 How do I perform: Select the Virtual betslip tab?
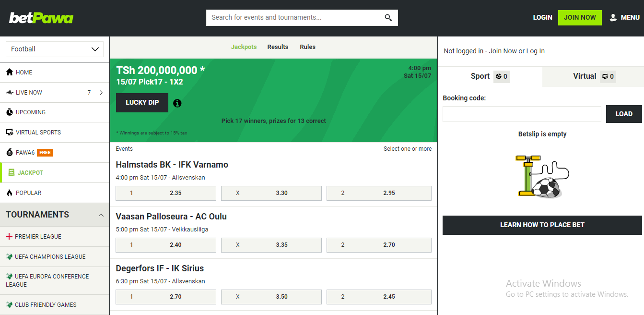point(593,76)
